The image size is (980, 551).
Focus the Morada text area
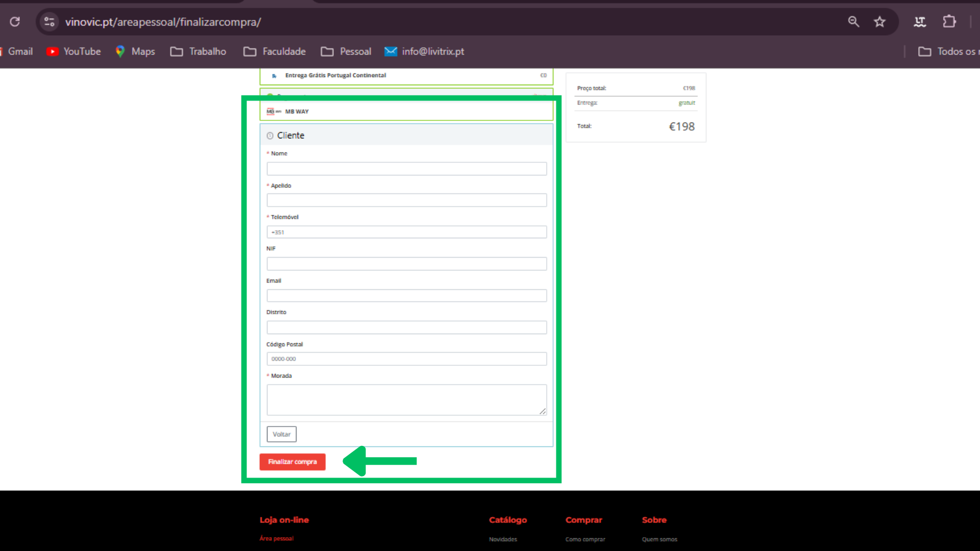(x=406, y=399)
